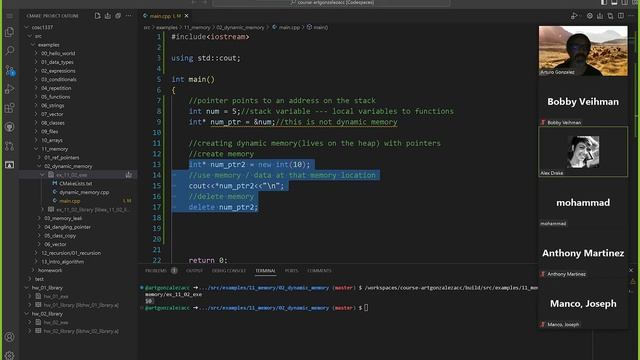640x360 pixels.
Task: Close Anthony Martinez panel with X icon
Action: click(x=631, y=270)
